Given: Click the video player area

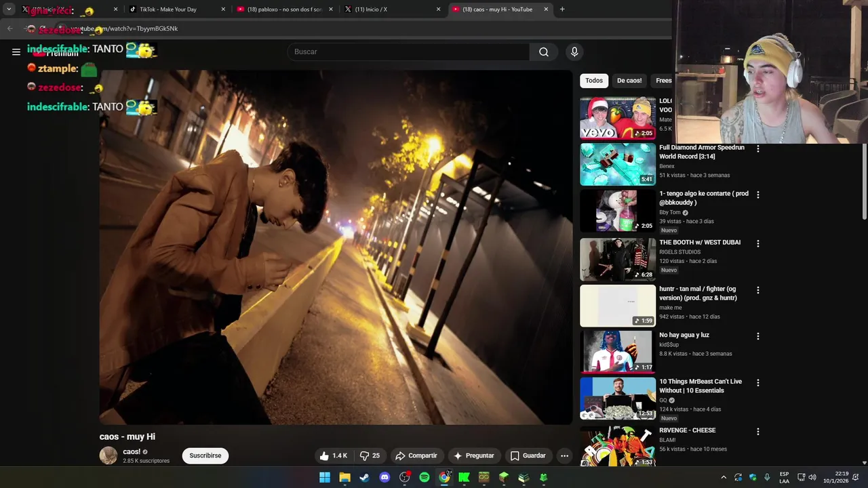Looking at the screenshot, I should (x=336, y=247).
